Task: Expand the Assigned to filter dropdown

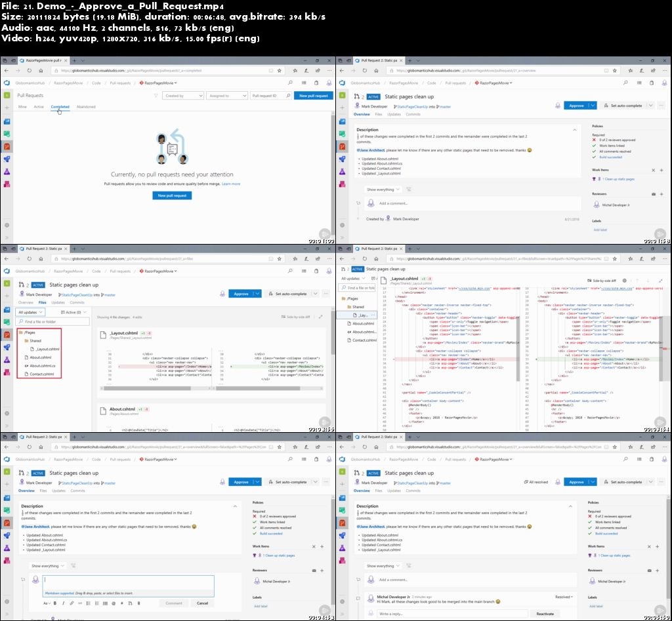Action: [227, 96]
